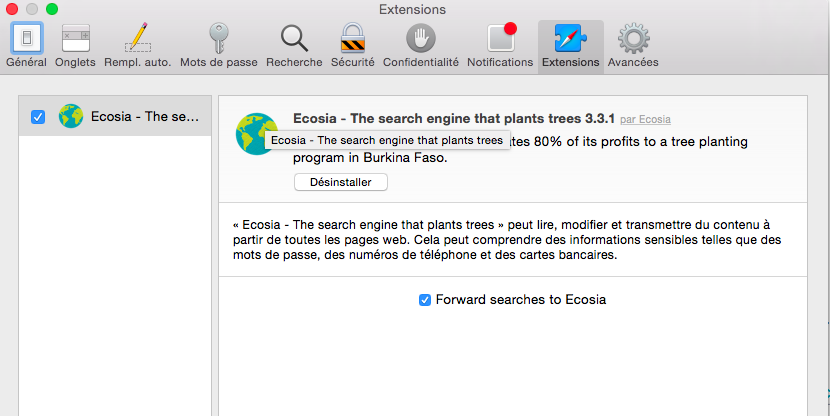Click the Ecosia globe icon in sidebar
Screen dimensions: 830x416
pos(71,116)
